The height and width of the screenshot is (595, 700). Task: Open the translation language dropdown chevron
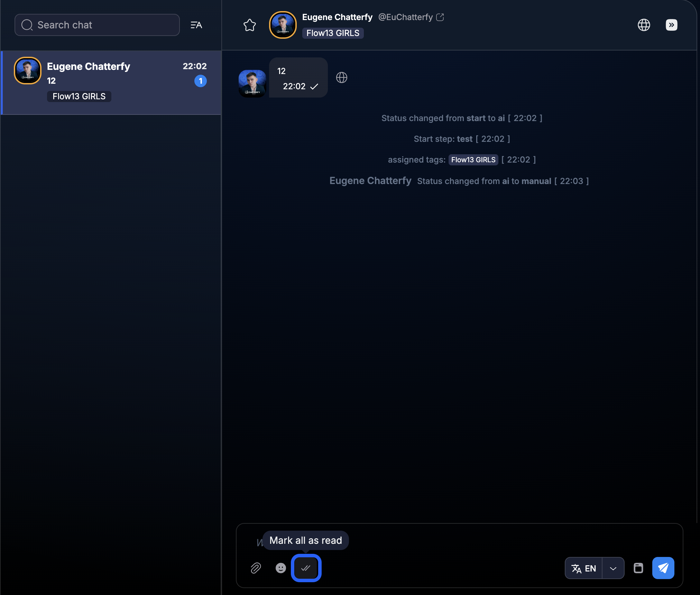pos(613,568)
